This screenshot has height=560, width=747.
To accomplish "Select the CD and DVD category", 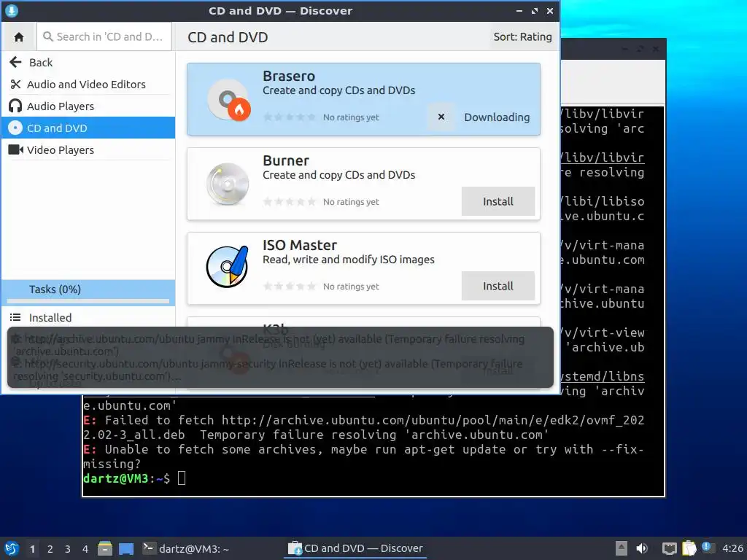I will [88, 128].
